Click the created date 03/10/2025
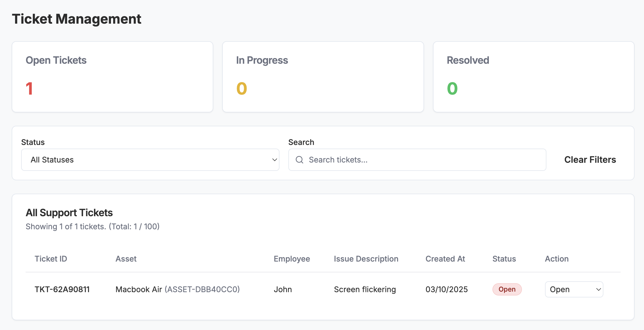Screen dimensions: 644x330 447,289
